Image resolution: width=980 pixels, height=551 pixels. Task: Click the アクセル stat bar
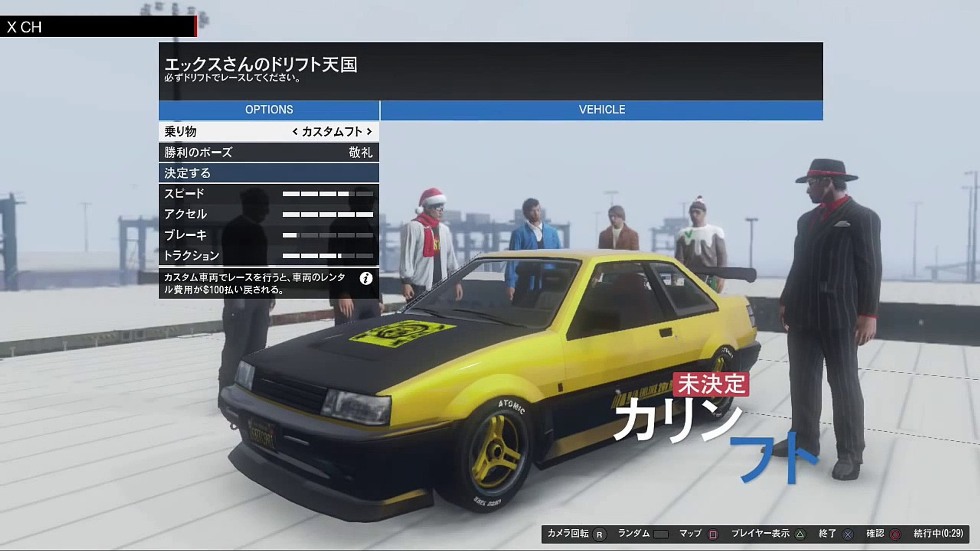[x=328, y=214]
